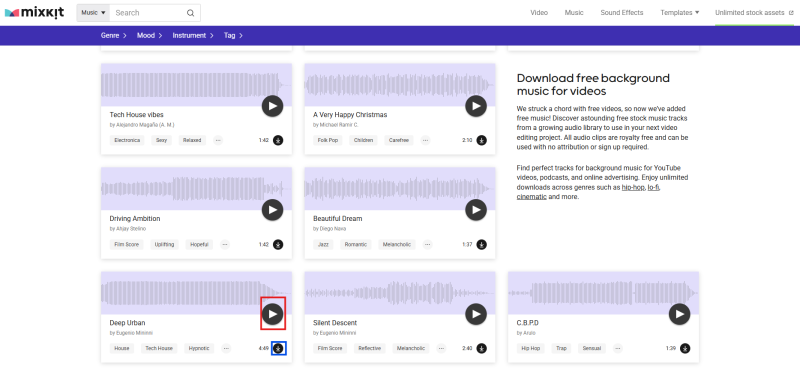Focus the Search input field
The height and width of the screenshot is (369, 800).
pos(148,13)
